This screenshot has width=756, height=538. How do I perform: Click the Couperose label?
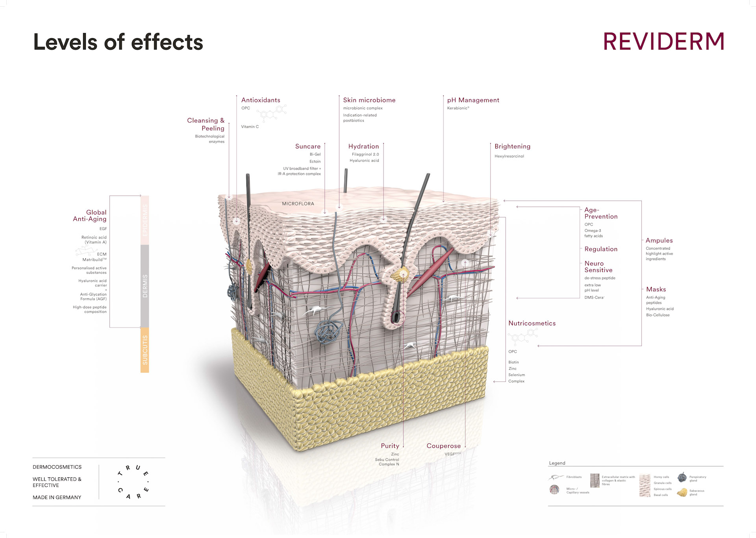443,446
